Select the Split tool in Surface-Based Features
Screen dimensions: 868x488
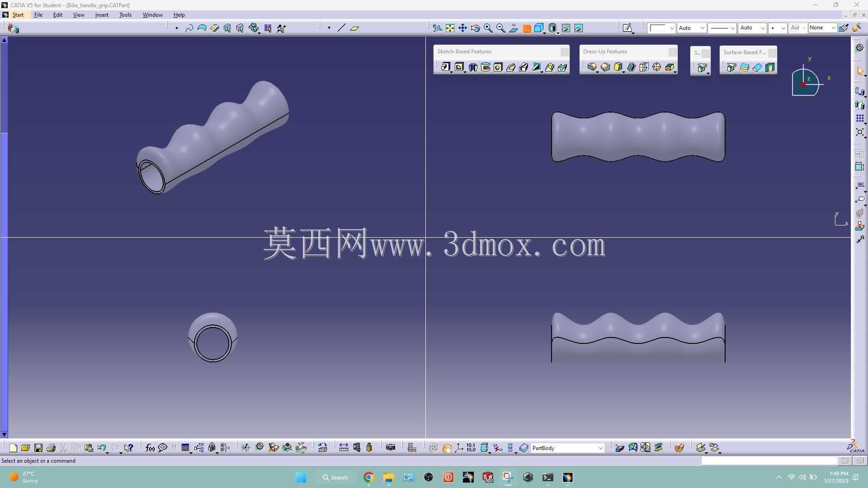(x=731, y=68)
